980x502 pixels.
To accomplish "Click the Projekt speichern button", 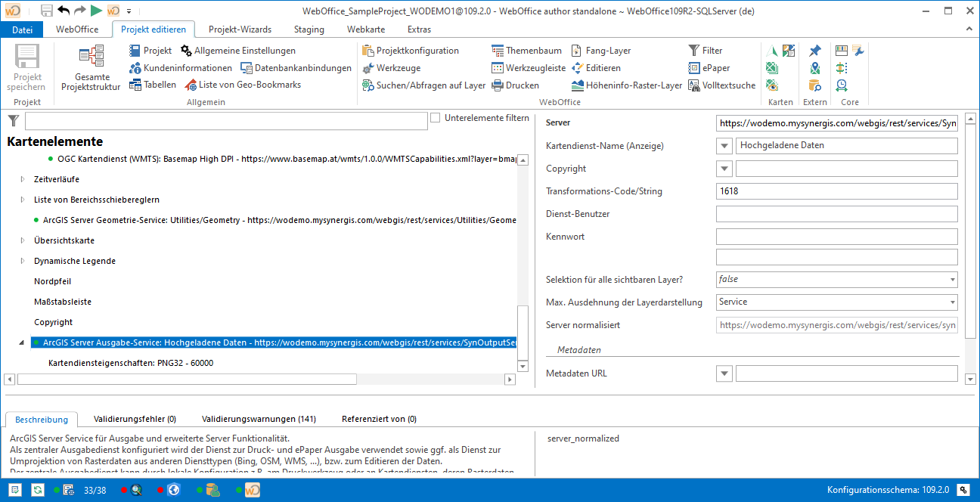I will pos(26,68).
